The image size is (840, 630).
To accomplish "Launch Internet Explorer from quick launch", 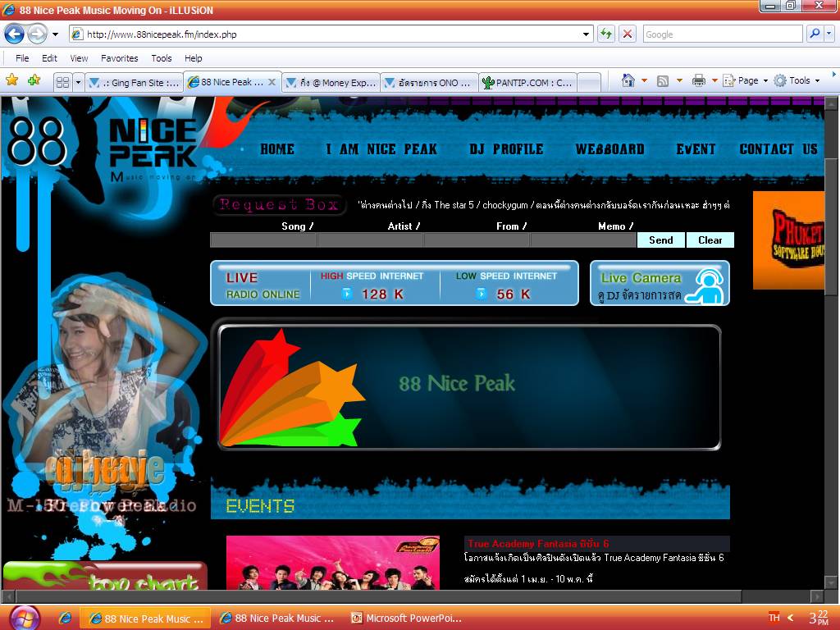I will click(65, 619).
